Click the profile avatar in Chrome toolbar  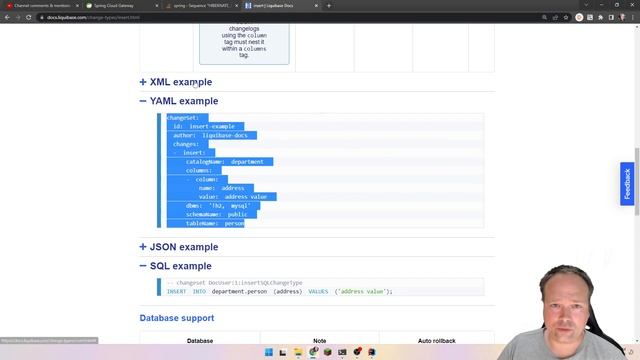(622, 18)
